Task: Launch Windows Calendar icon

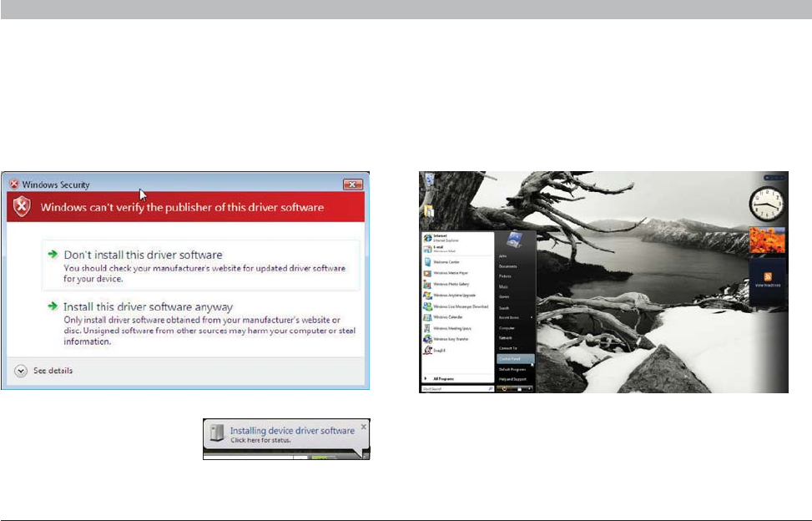Action: (x=427, y=317)
